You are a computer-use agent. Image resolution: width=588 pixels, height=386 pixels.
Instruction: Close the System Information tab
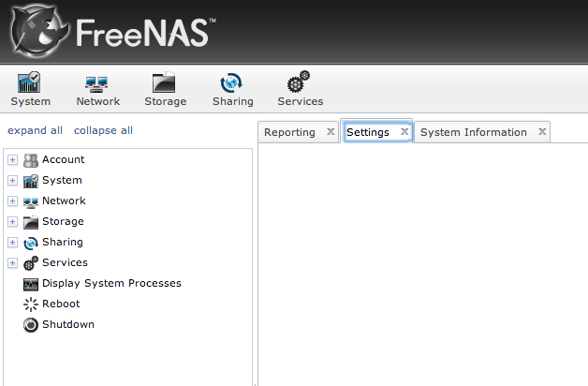542,132
